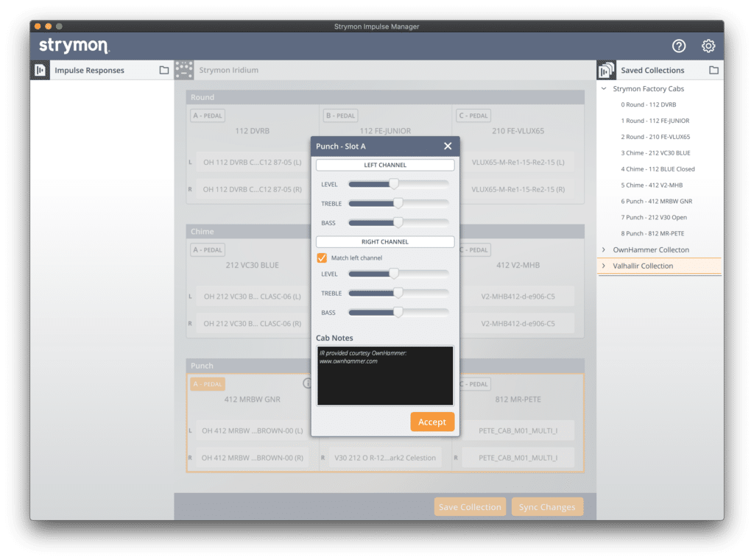Screen dimensions: 754x560
Task: Click the 'OH 112 DVRB C...C12 87-05 (L)' slot
Action: 253,162
